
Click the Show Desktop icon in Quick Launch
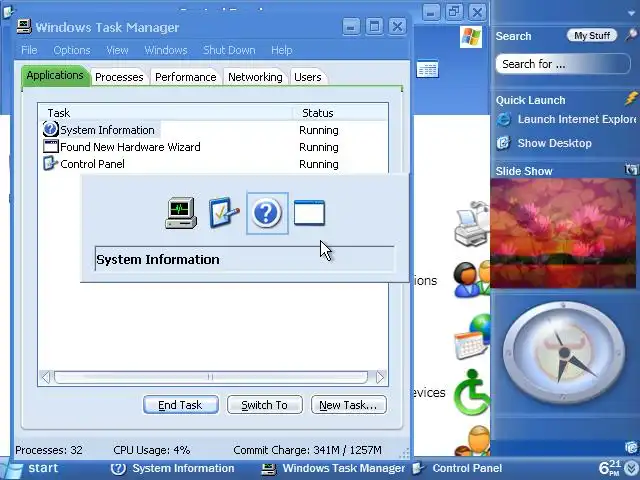pyautogui.click(x=504, y=143)
